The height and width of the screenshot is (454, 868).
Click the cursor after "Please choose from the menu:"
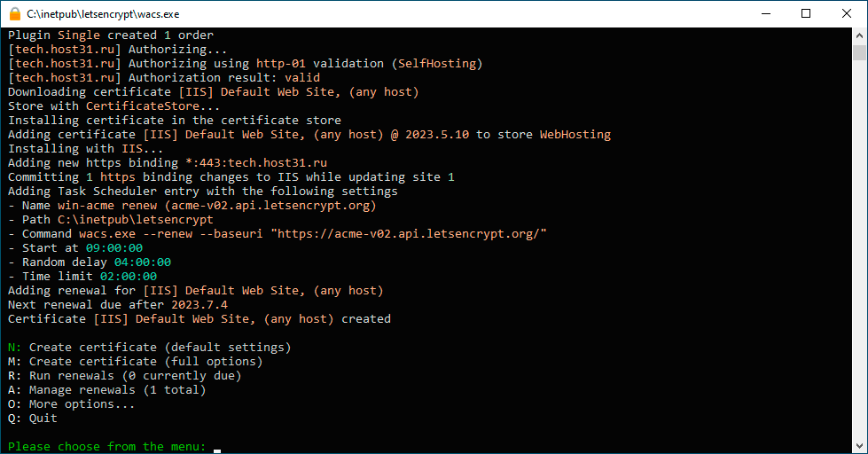[x=217, y=447]
